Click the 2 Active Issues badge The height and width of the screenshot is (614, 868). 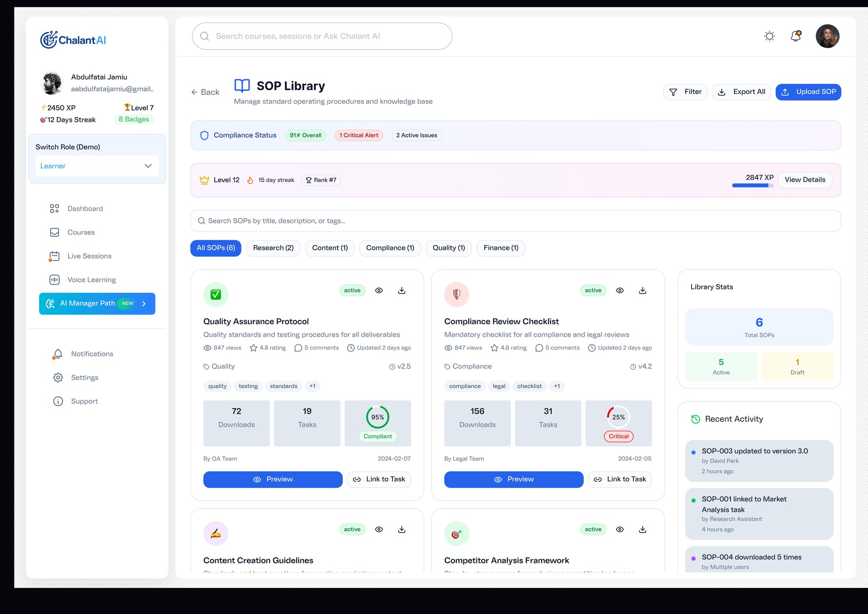(417, 136)
